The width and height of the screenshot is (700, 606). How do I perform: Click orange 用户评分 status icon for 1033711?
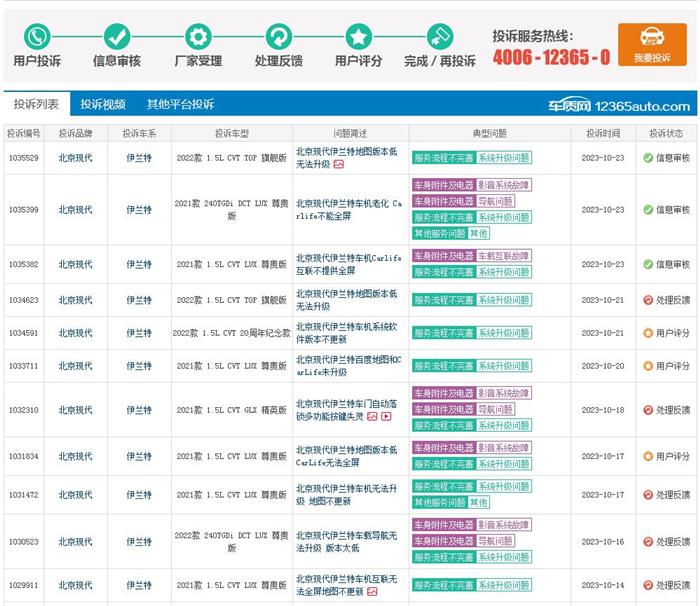click(648, 366)
